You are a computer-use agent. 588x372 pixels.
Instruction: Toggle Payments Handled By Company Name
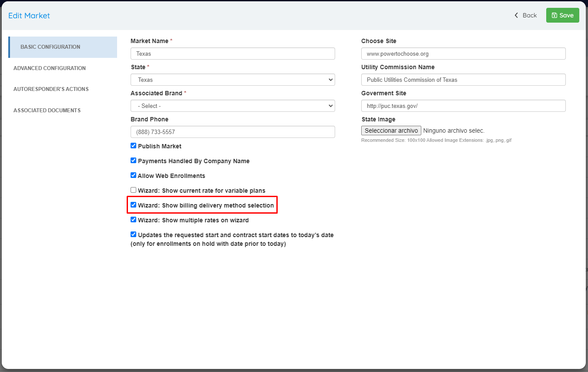point(134,161)
